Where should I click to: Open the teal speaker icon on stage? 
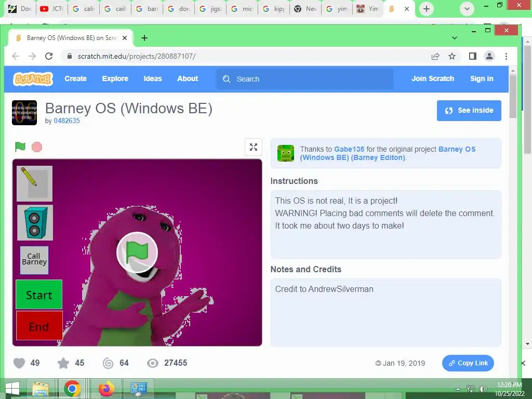click(x=35, y=222)
